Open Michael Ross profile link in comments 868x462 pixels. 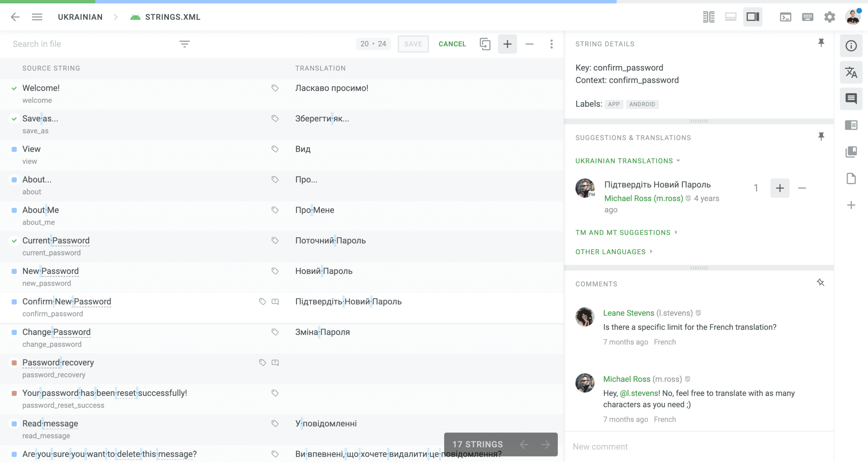tap(627, 379)
